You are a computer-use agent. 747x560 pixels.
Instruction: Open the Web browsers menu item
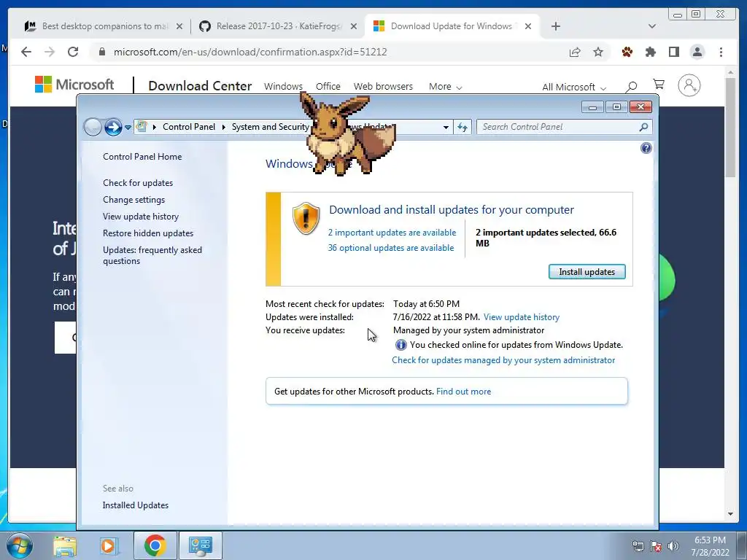point(383,87)
